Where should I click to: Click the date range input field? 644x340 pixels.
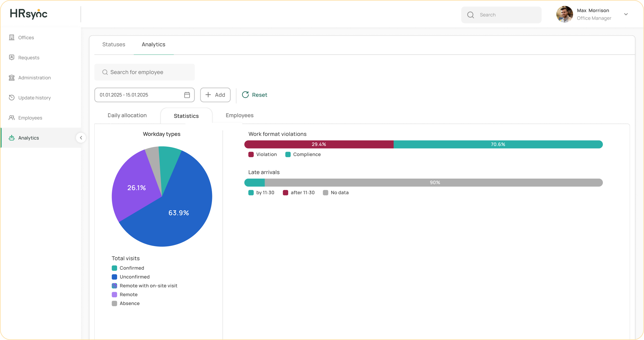tap(144, 95)
